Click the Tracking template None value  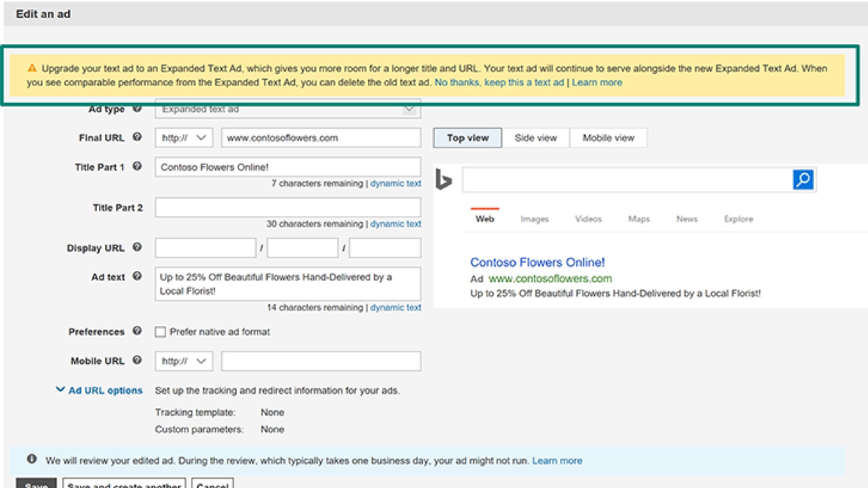coord(272,412)
